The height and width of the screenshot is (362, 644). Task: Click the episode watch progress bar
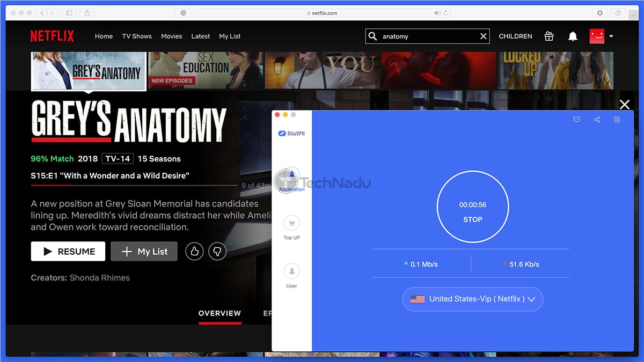(x=134, y=186)
